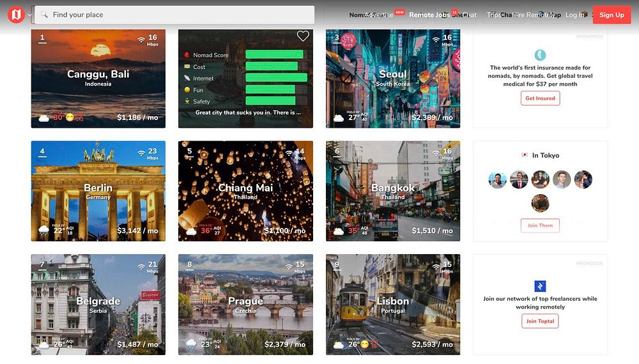Click the wifi icon on the Belgrade card
Screen dimensions: 639x364
141,267
